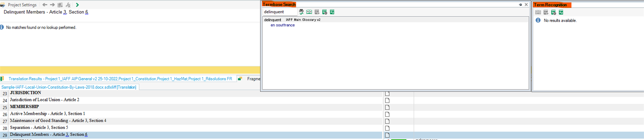Image resolution: width=644 pixels, height=140 pixels.
Task: Click the previous match left arrow icon
Action: coord(45,5)
